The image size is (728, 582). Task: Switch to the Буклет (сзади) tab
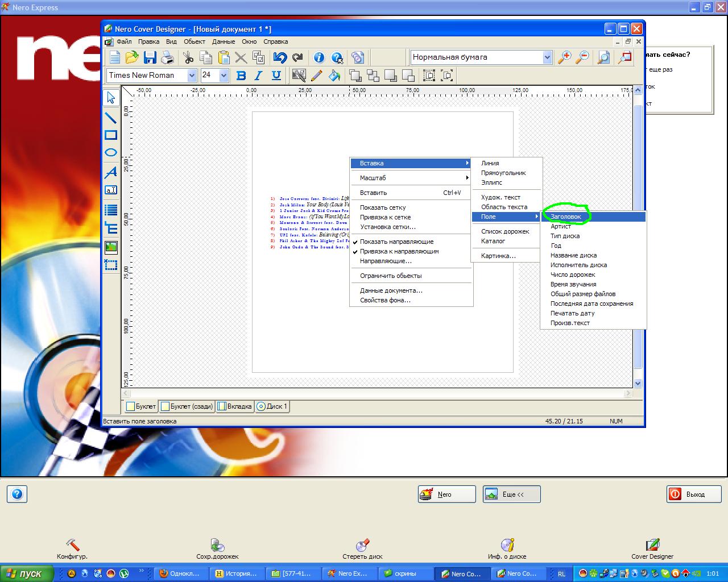(x=187, y=406)
